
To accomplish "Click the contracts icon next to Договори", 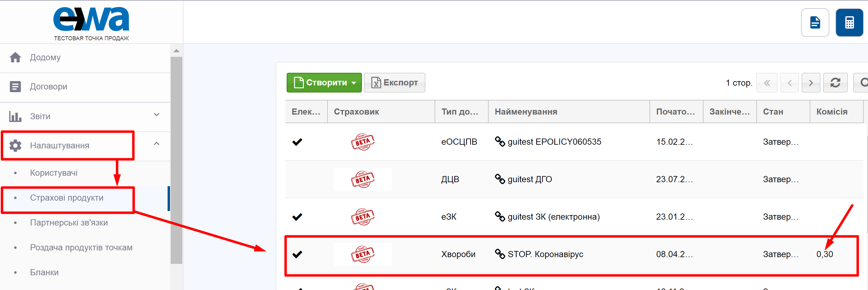I will tap(15, 87).
